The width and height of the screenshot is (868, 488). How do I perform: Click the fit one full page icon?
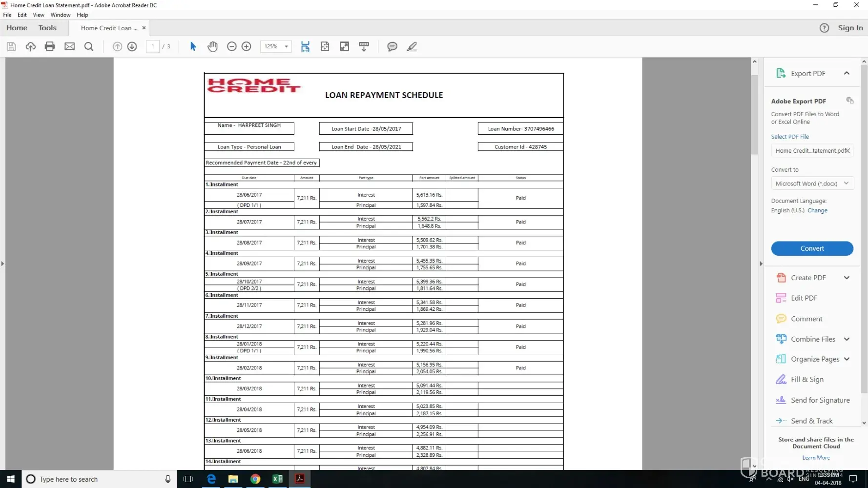[325, 46]
